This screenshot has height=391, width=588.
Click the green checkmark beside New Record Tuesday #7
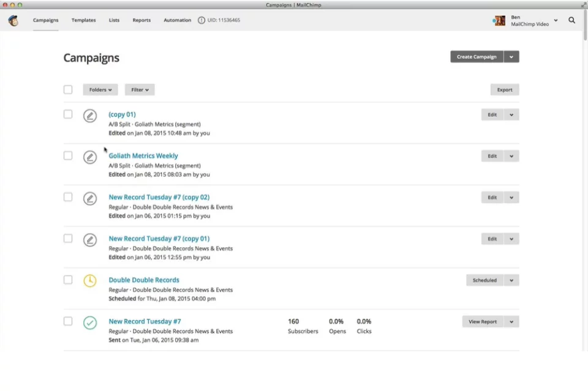pos(90,322)
